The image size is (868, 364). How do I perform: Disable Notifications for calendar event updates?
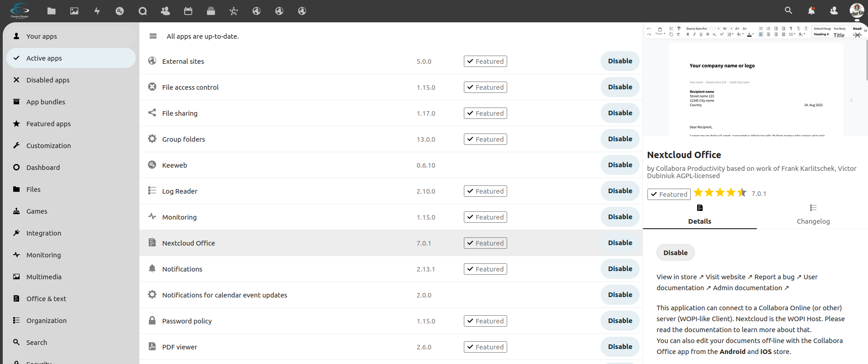(620, 295)
